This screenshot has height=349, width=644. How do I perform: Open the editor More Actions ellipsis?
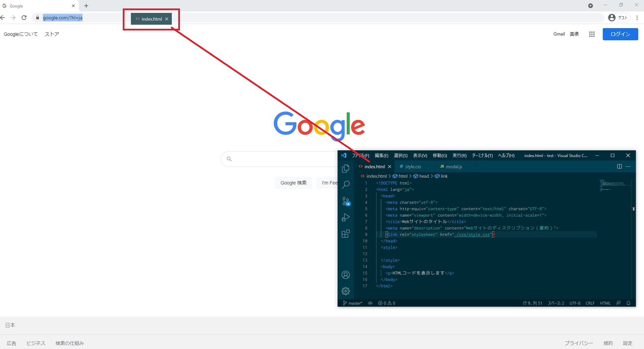628,167
